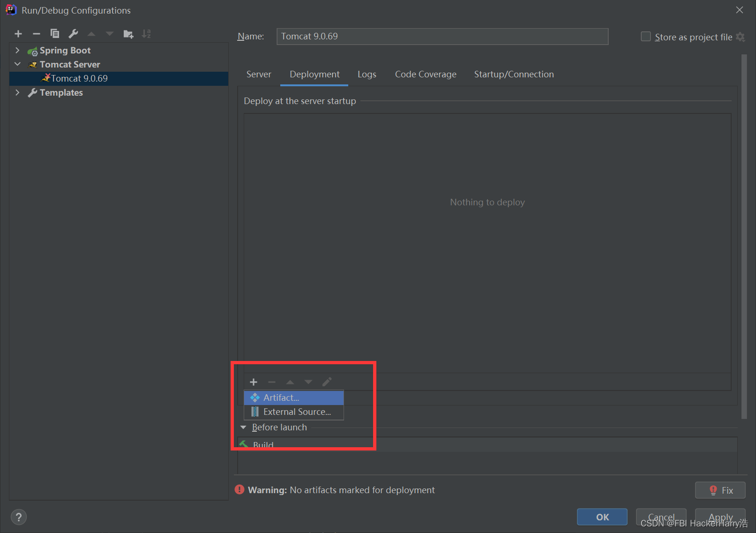Image resolution: width=756 pixels, height=533 pixels.
Task: Sort configurations alphabetically
Action: tap(147, 34)
